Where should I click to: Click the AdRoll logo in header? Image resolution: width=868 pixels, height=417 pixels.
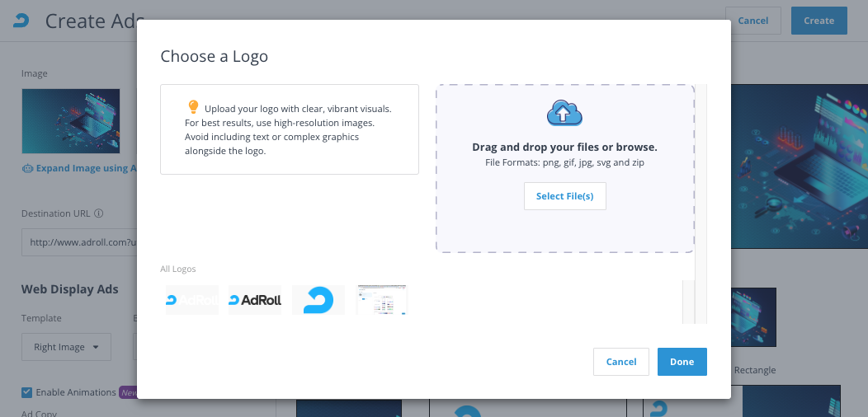pyautogui.click(x=21, y=21)
